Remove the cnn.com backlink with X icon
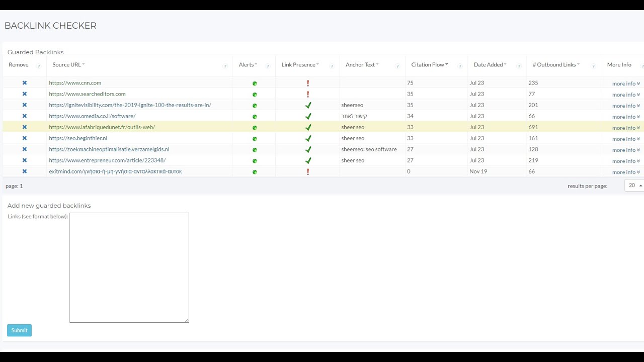 pyautogui.click(x=24, y=83)
